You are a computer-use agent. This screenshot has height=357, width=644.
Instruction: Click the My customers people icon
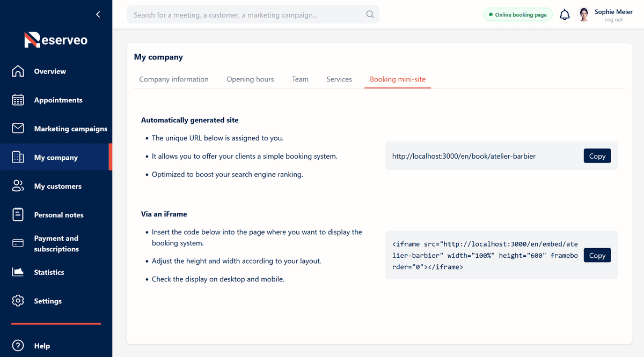click(x=18, y=186)
